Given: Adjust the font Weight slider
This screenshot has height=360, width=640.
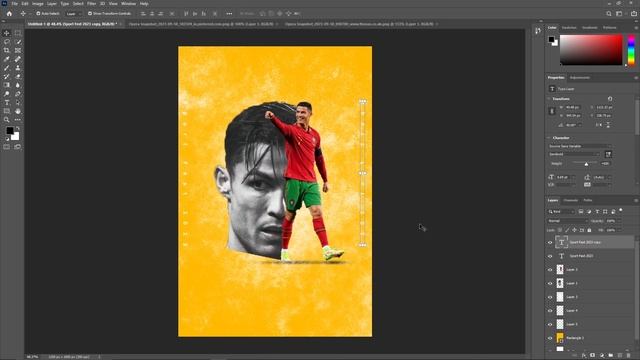Looking at the screenshot, I should point(586,163).
